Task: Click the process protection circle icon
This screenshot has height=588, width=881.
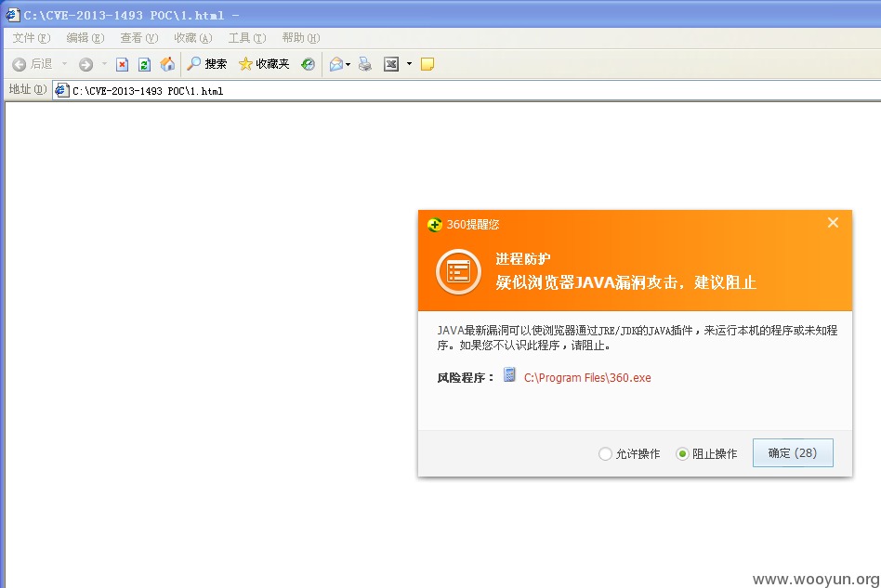Action: click(458, 272)
